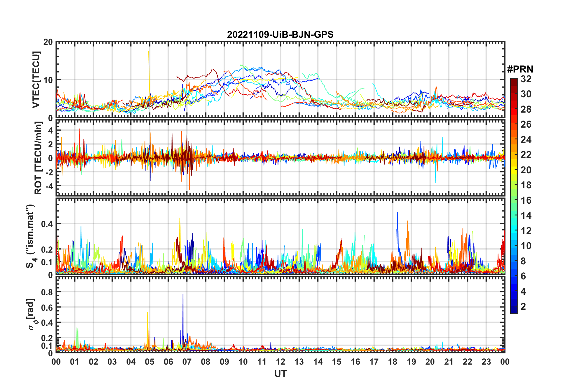Click inside the sigma-phi plot panel

[280, 314]
